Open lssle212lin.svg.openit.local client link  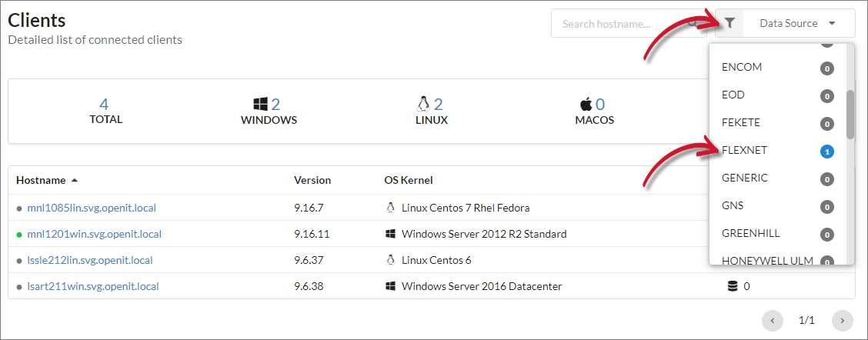coord(90,260)
